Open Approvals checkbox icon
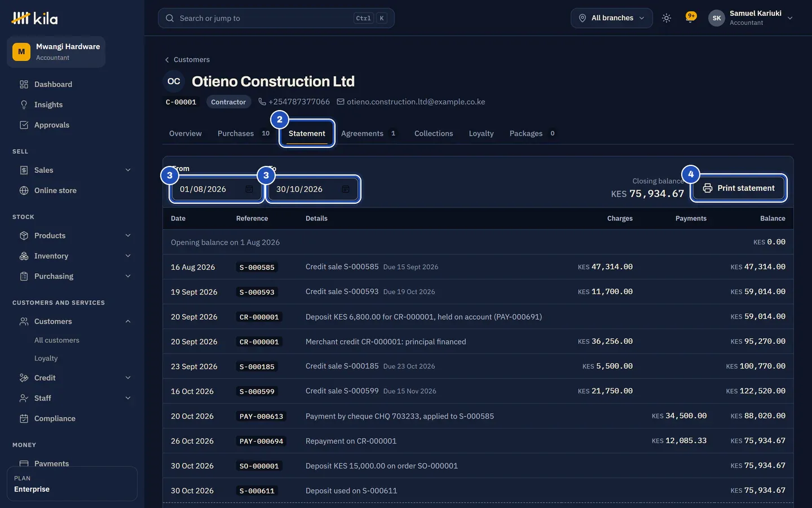This screenshot has width=812, height=508. (x=24, y=125)
